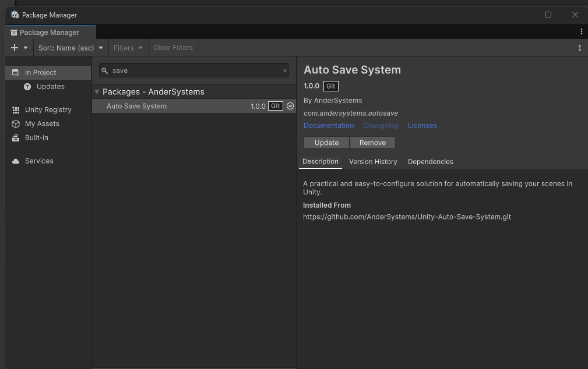Click the Built-in sidebar icon
This screenshot has width=588, height=369.
[x=16, y=138]
